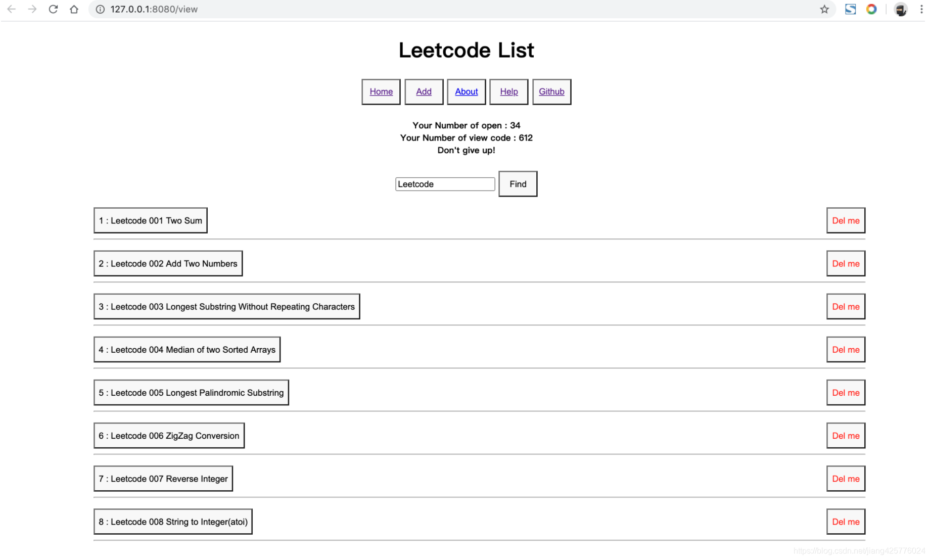Delete Add Two Numbers via Del me
The height and width of the screenshot is (560, 930).
846,263
